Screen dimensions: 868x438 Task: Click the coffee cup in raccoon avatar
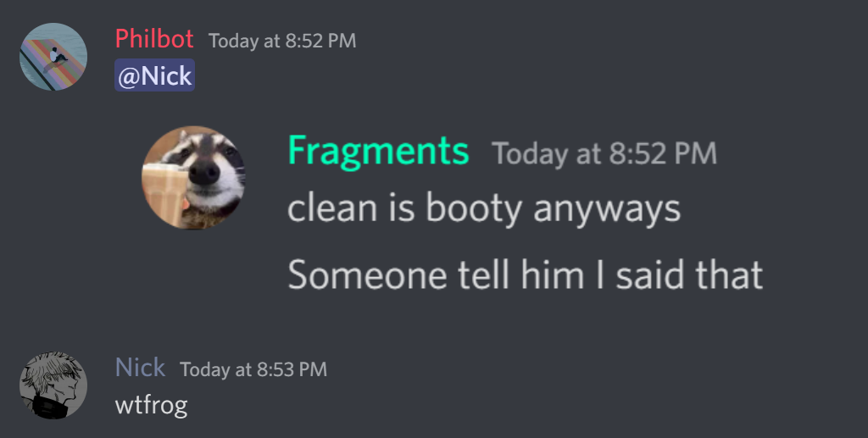(164, 195)
